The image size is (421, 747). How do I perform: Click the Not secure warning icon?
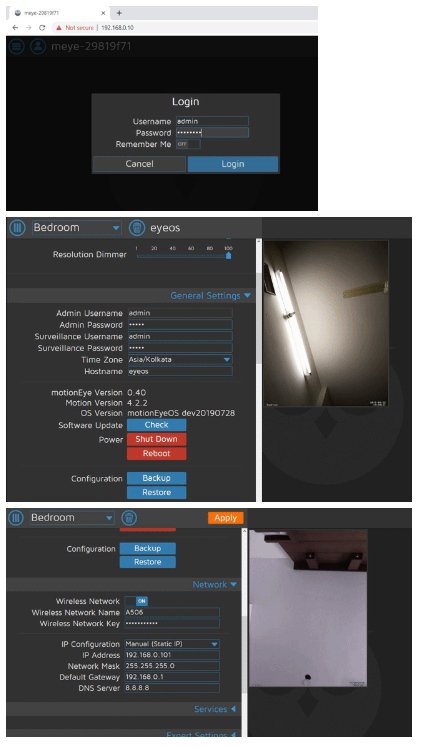(x=59, y=28)
